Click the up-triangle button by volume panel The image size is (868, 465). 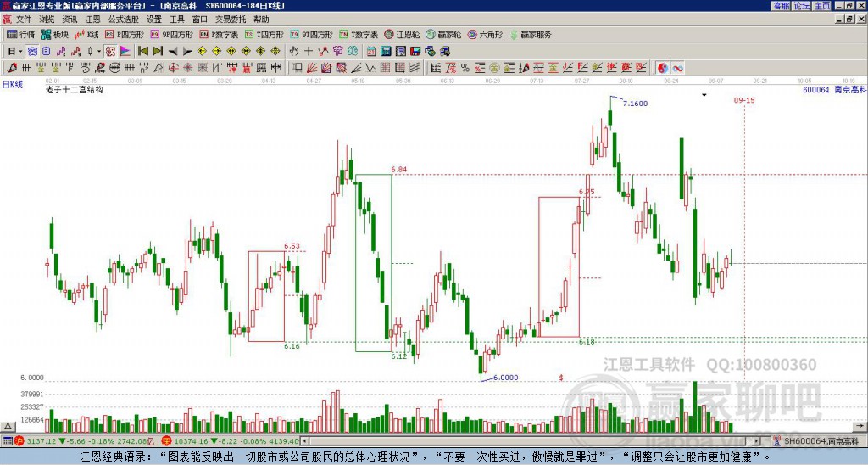(x=7, y=426)
